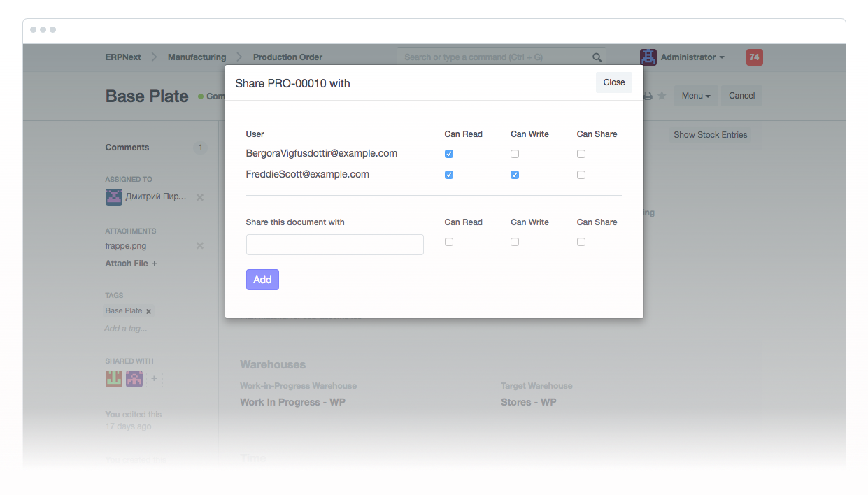Close the Share PRO-00010 dialog
The width and height of the screenshot is (868, 495).
click(613, 82)
